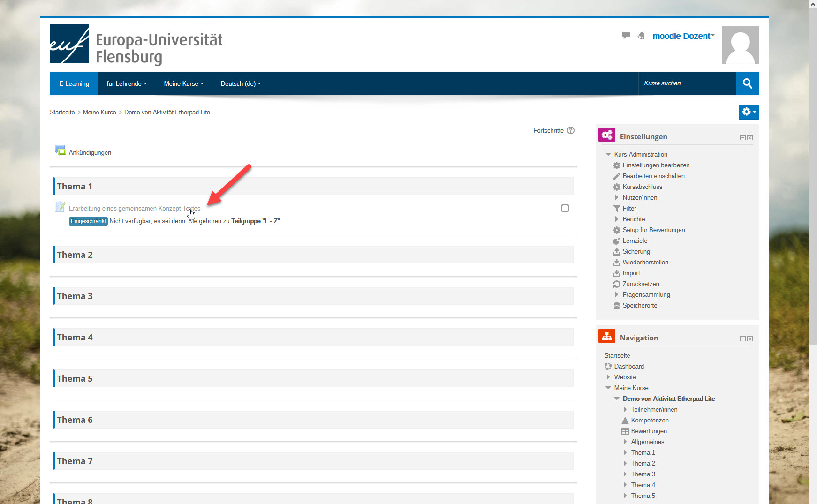Dock the Navigation block to the side
Screen dimensions: 817x504
pos(750,339)
